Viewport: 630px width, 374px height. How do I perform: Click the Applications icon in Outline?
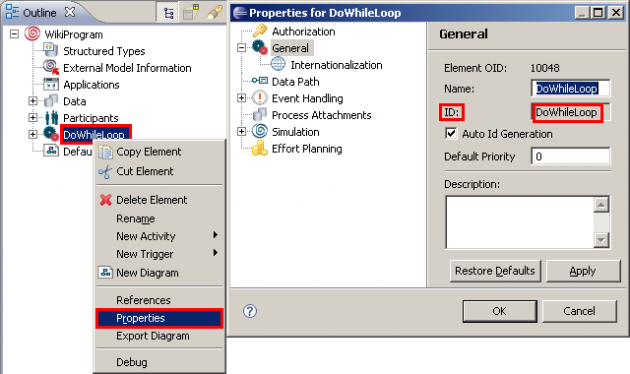click(x=51, y=84)
